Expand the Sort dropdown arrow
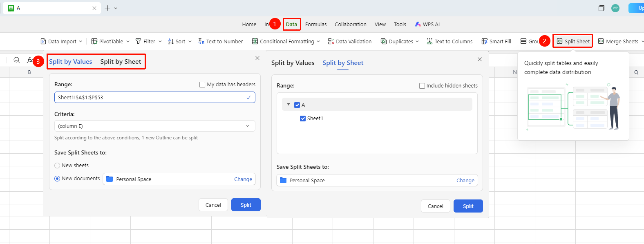This screenshot has width=644, height=244. (x=190, y=41)
